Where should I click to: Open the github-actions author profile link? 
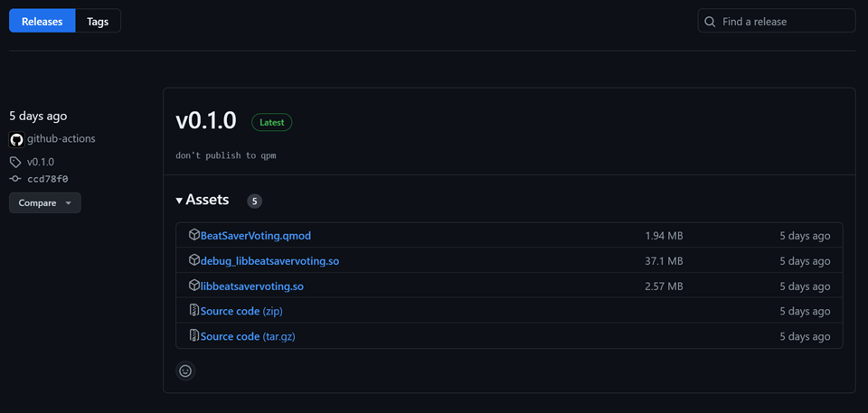[x=61, y=139]
